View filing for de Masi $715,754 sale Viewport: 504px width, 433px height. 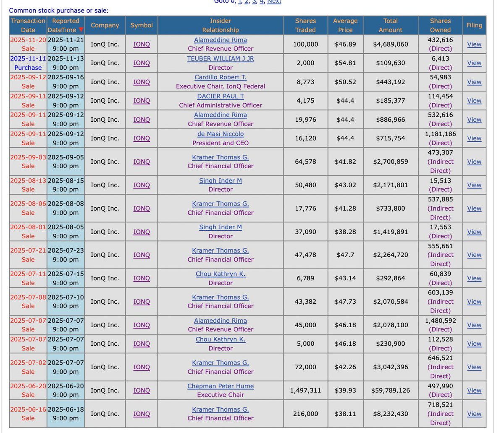pyautogui.click(x=474, y=138)
